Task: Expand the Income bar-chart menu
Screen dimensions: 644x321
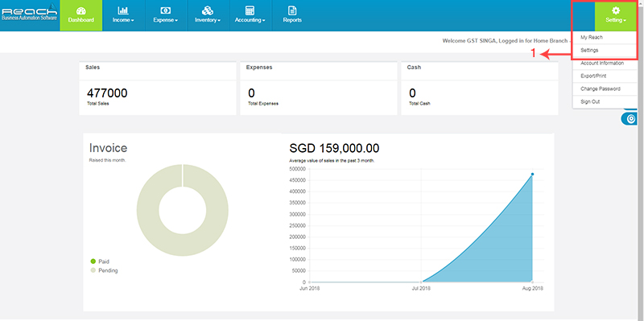Action: point(123,15)
